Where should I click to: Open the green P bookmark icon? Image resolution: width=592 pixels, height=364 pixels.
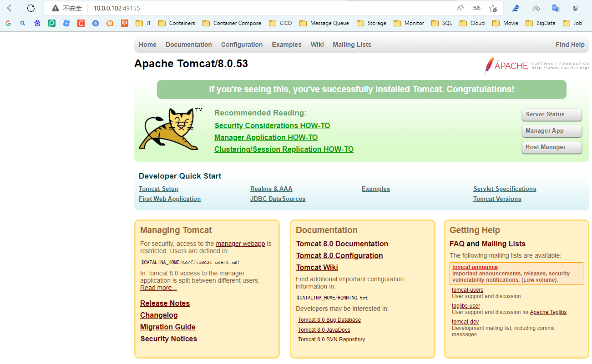(52, 23)
